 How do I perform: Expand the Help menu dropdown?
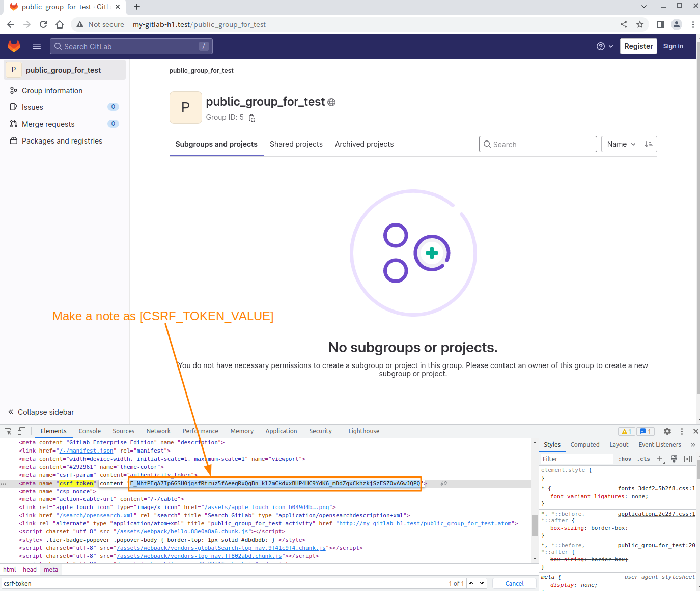point(604,46)
